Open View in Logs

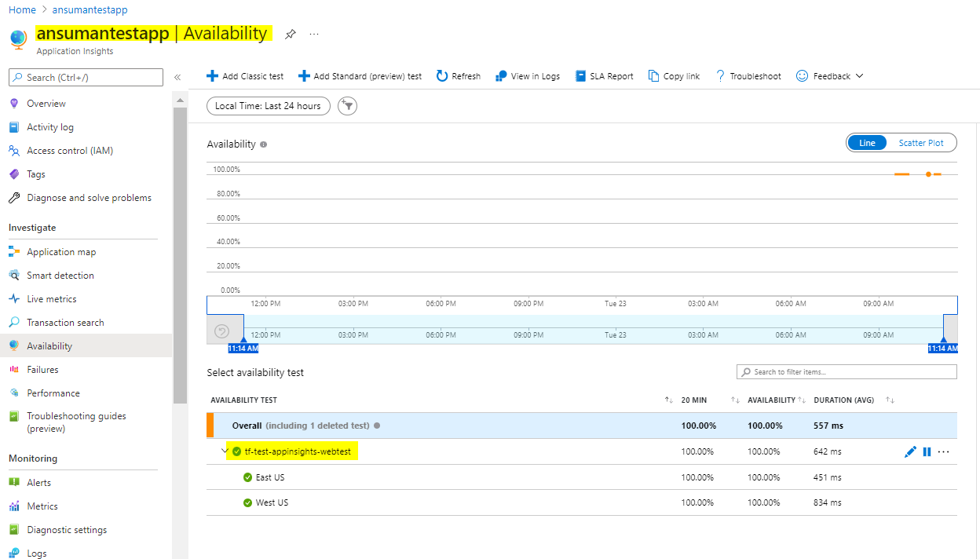pos(528,76)
